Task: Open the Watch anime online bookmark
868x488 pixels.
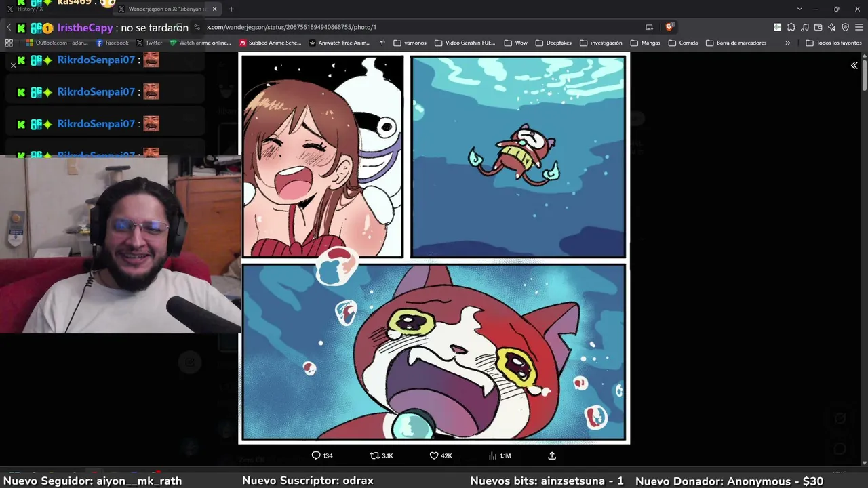Action: pos(200,43)
